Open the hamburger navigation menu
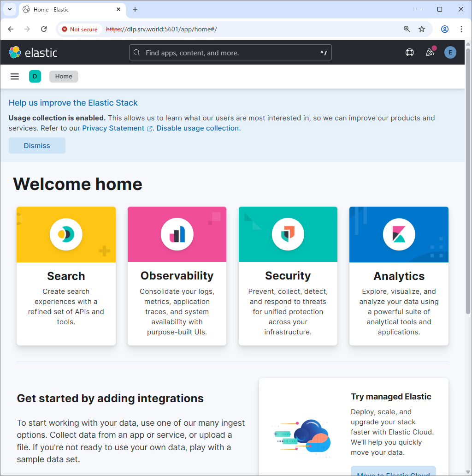472x476 pixels. pyautogui.click(x=15, y=77)
